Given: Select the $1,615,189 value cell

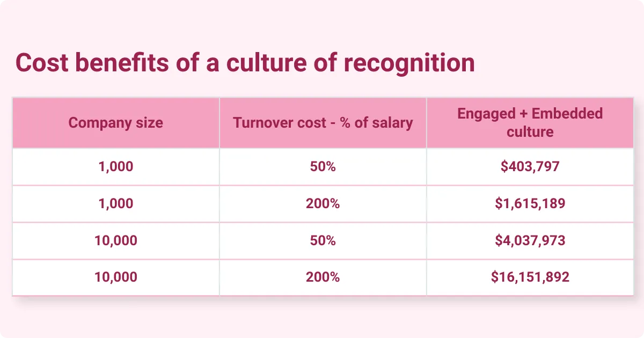Looking at the screenshot, I should (530, 204).
